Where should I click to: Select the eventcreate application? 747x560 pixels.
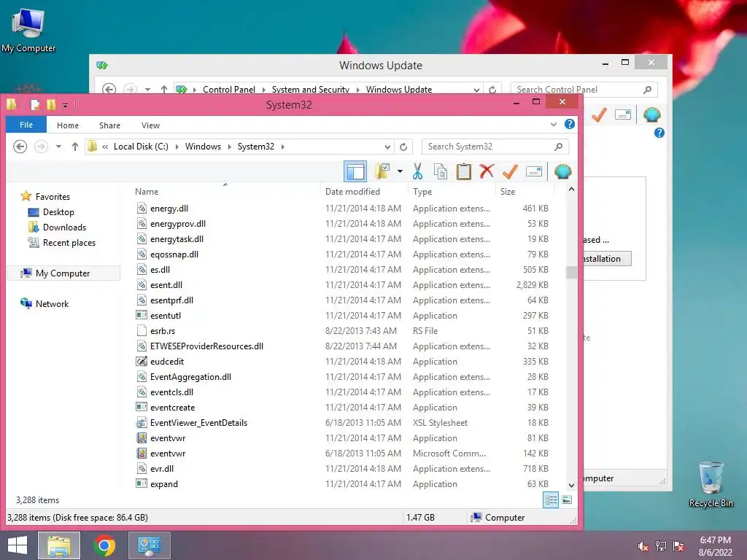point(172,408)
